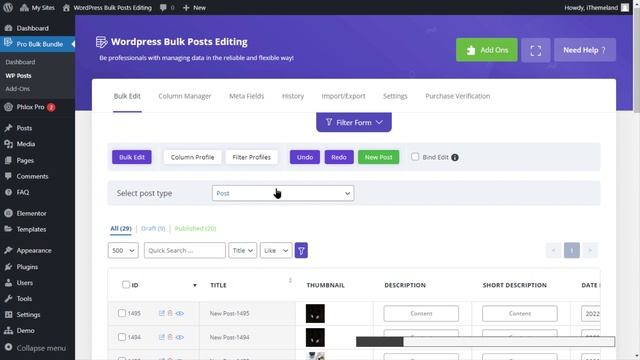Open the Howdy iThemeland account menu
This screenshot has width=640, height=360.
coord(596,7)
